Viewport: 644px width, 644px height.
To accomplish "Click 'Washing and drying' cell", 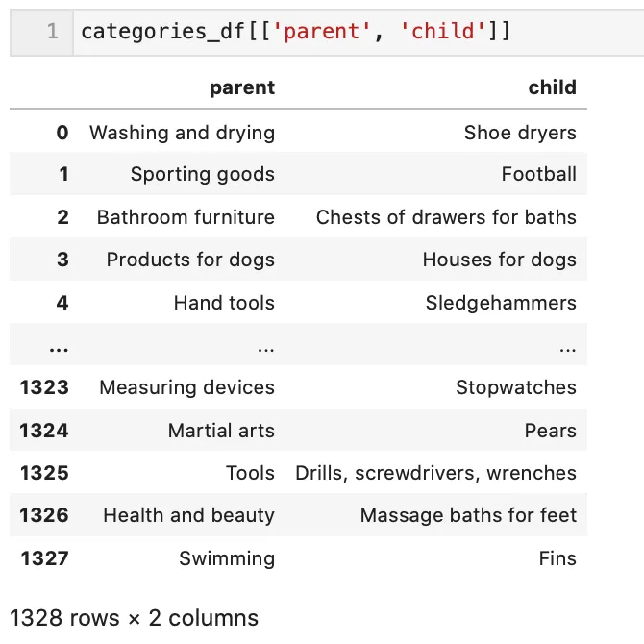I will point(182,133).
